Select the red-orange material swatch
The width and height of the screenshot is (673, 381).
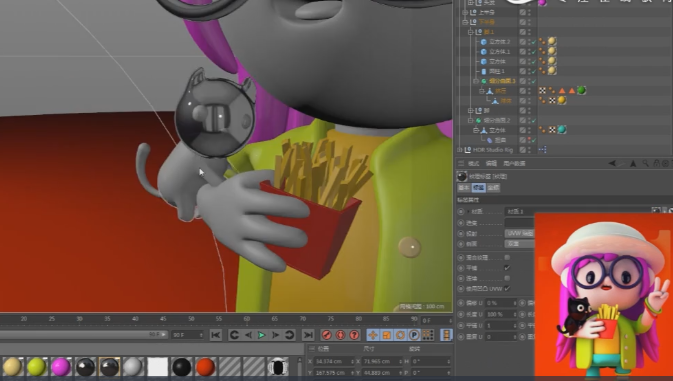pyautogui.click(x=205, y=367)
